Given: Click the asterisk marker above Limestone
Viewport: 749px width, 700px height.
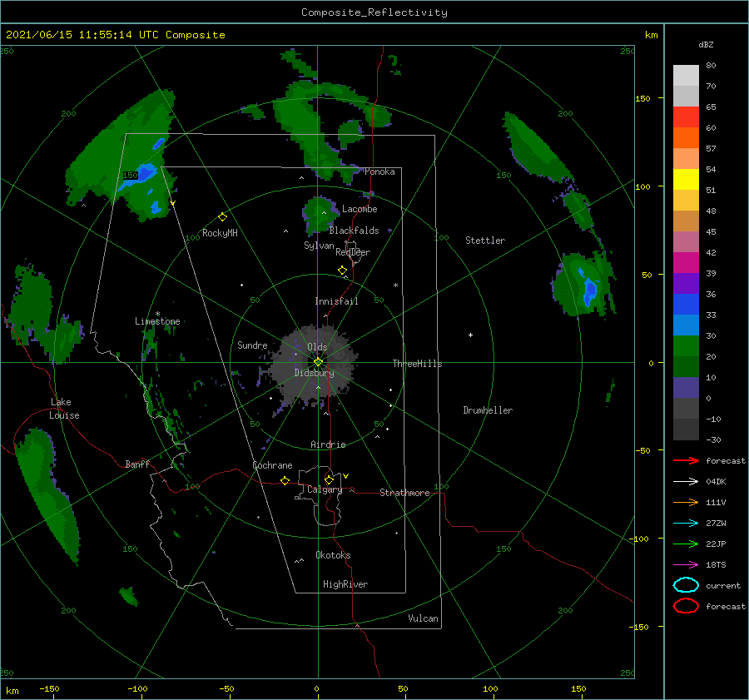Looking at the screenshot, I should [157, 314].
